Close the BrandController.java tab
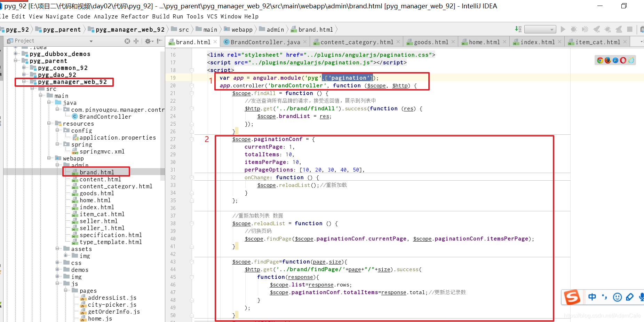 (305, 42)
